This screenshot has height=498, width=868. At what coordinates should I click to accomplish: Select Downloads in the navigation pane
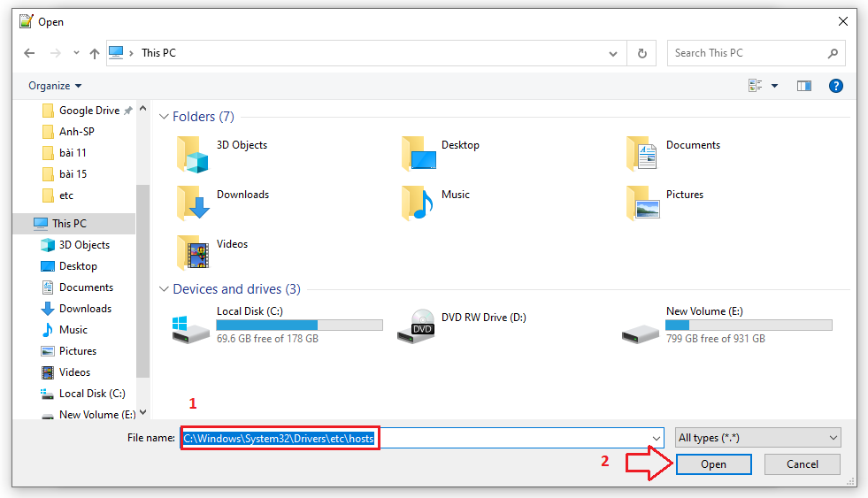click(85, 309)
